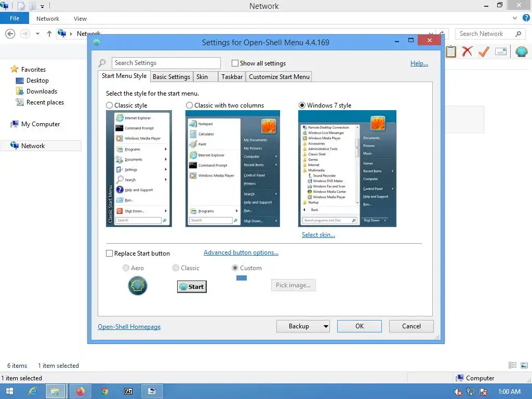Select the Classic style radio button
This screenshot has height=399, width=532.
109,105
